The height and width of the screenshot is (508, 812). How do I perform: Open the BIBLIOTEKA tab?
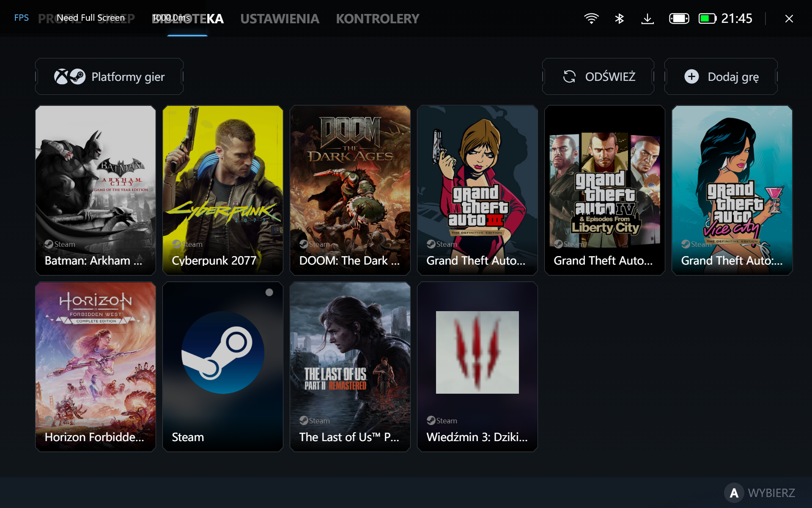click(187, 19)
